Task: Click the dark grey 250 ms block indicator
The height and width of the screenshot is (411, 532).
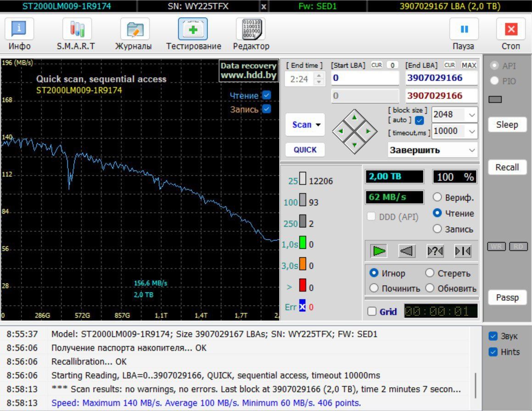Action: tap(302, 221)
